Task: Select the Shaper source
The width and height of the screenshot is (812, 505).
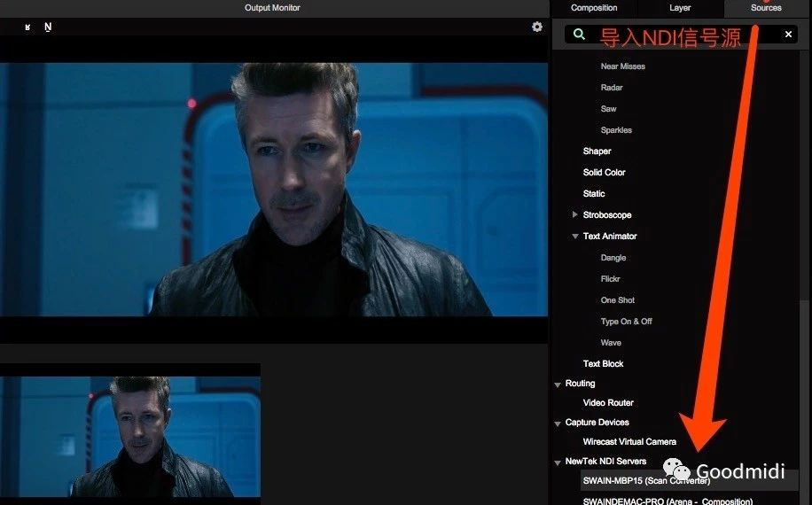Action: tap(597, 151)
